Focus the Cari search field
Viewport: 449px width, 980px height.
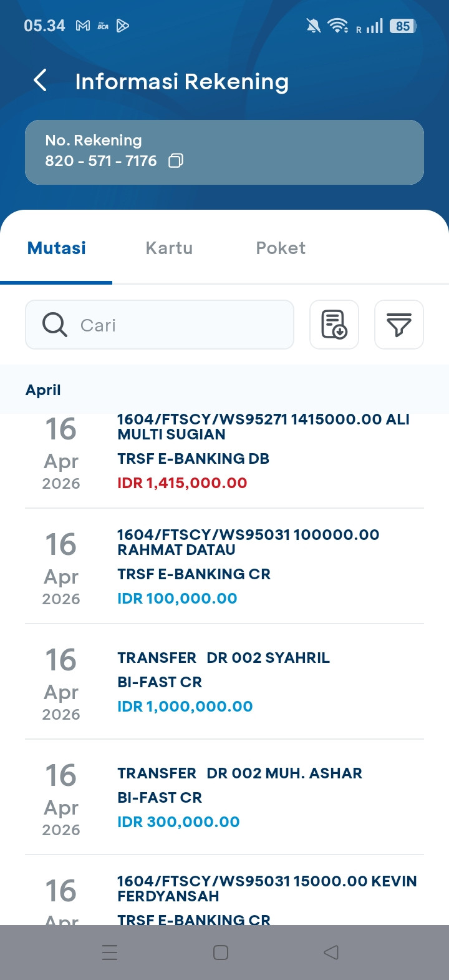tap(181, 325)
